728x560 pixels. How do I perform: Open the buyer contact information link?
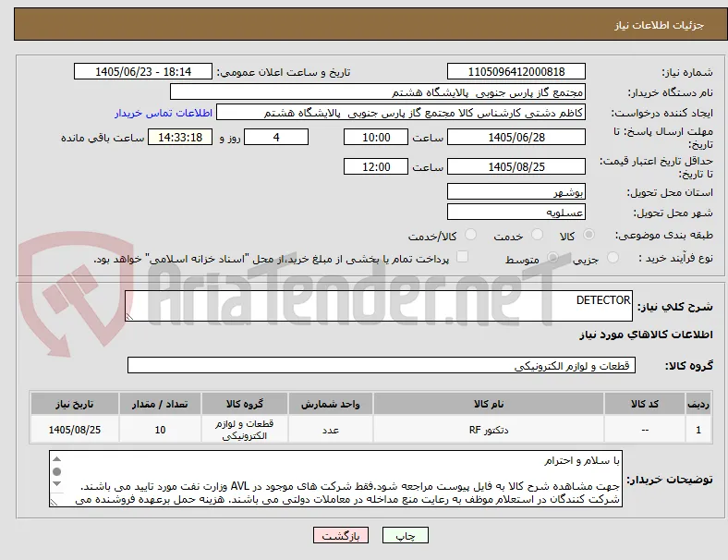tap(164, 113)
